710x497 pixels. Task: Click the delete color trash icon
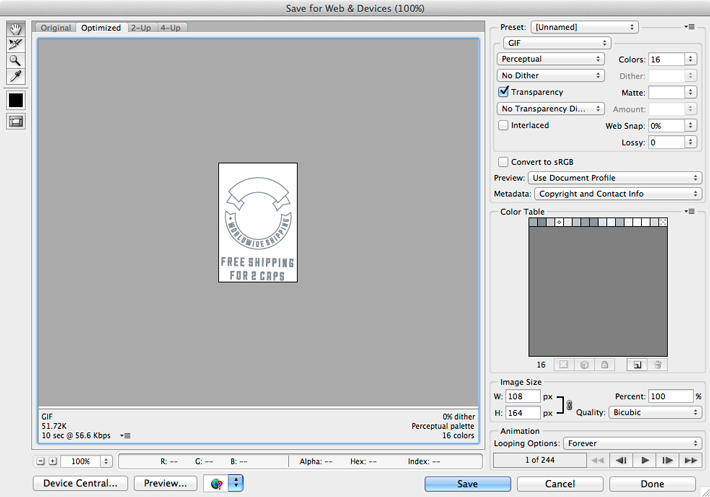(x=658, y=365)
